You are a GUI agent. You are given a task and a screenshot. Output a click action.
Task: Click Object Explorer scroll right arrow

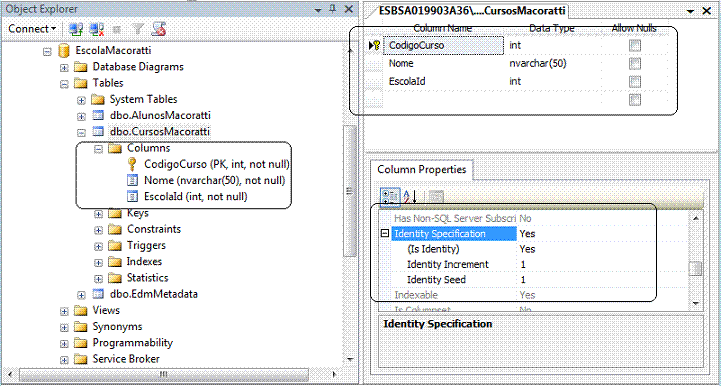tap(334, 374)
